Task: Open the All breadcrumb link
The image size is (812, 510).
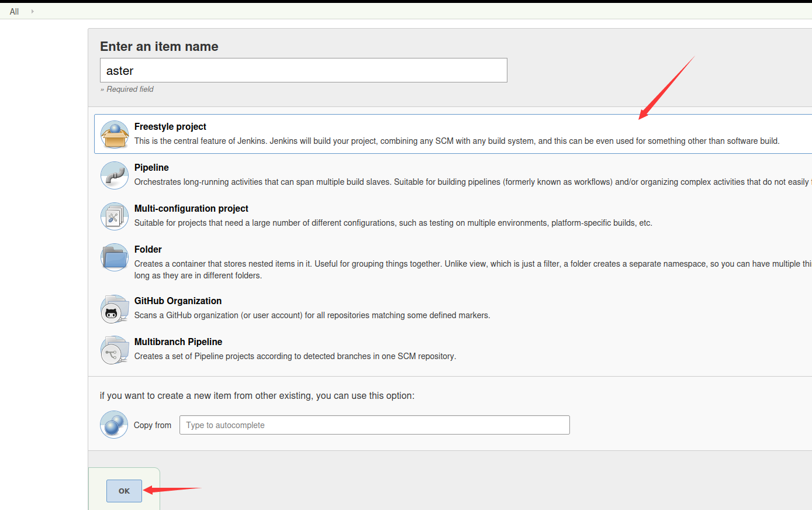Action: pos(15,12)
